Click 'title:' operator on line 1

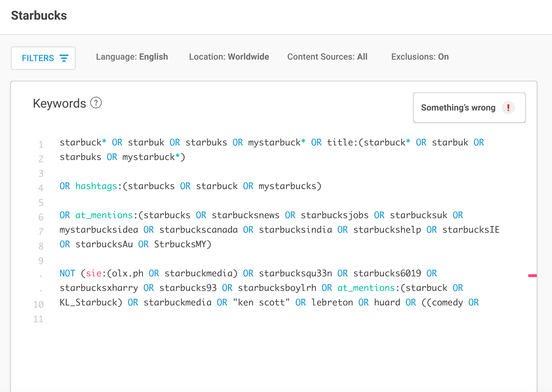click(343, 143)
